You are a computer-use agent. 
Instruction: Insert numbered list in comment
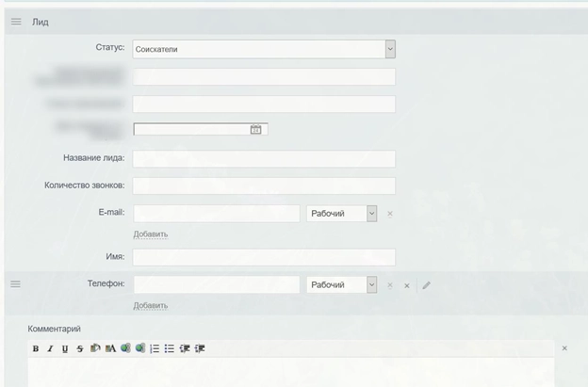(x=155, y=348)
